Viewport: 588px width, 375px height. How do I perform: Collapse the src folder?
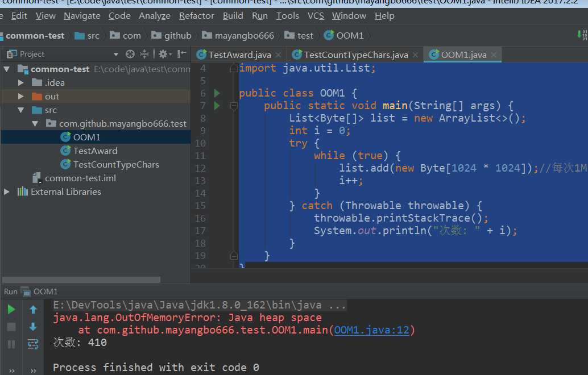coord(21,110)
